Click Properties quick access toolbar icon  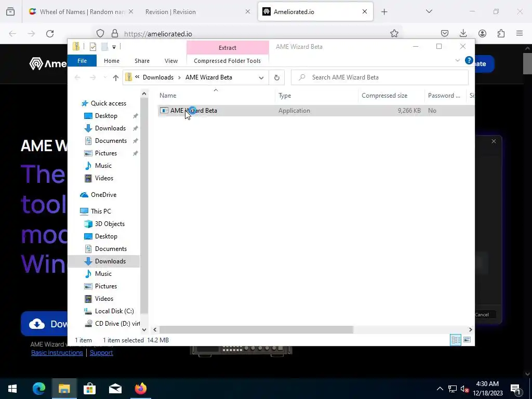click(92, 47)
